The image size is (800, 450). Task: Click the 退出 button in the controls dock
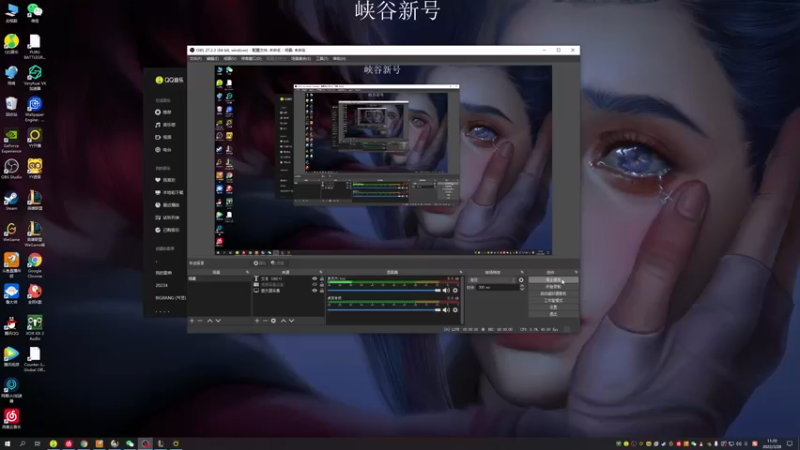pos(553,314)
